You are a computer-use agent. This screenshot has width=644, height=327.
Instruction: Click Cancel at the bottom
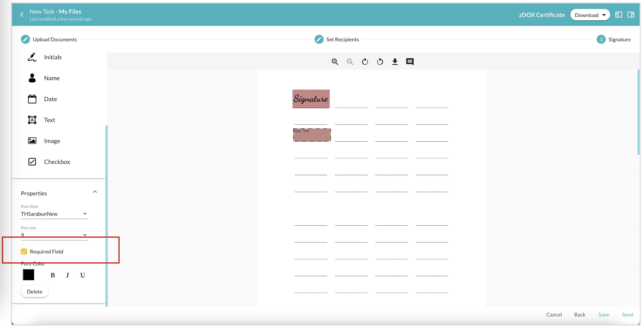[554, 315]
